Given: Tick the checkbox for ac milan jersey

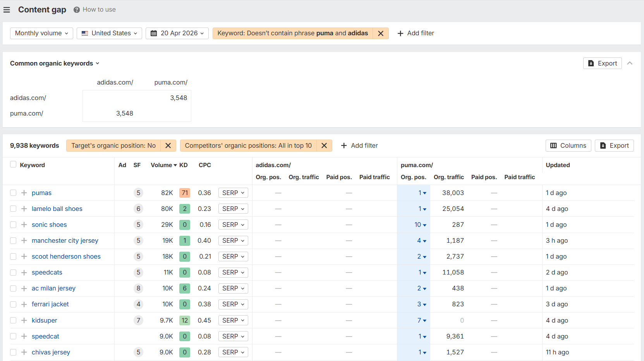Looking at the screenshot, I should point(13,288).
